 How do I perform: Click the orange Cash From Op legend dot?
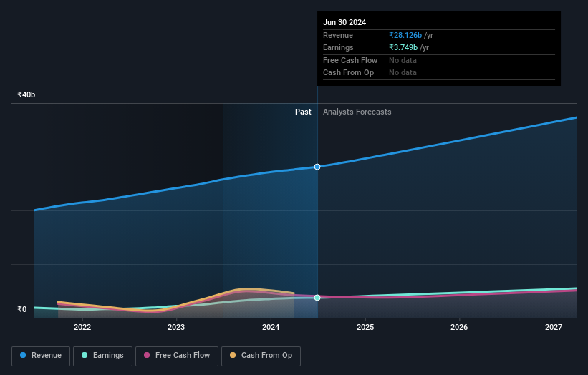click(233, 355)
